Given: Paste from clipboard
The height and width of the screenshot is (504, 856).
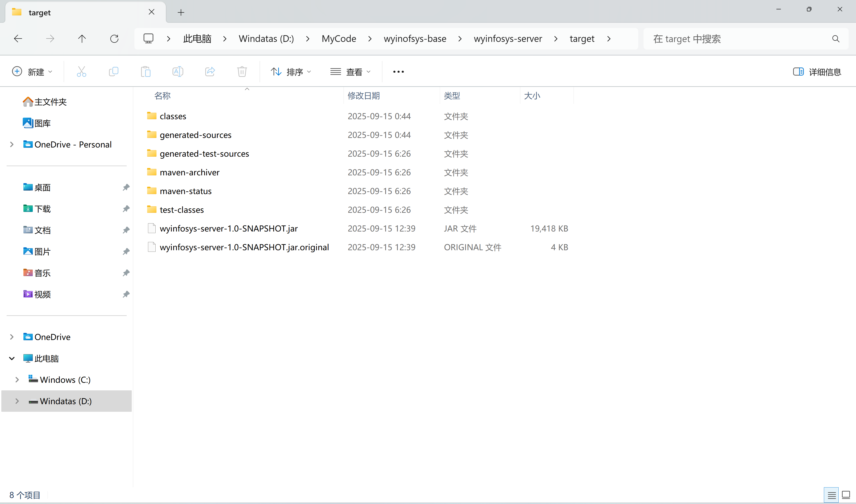Looking at the screenshot, I should click(x=145, y=71).
